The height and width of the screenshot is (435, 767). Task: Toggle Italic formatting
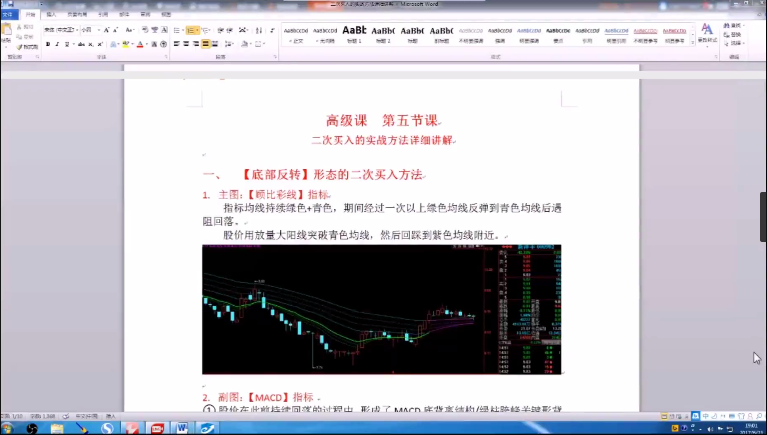[x=57, y=44]
